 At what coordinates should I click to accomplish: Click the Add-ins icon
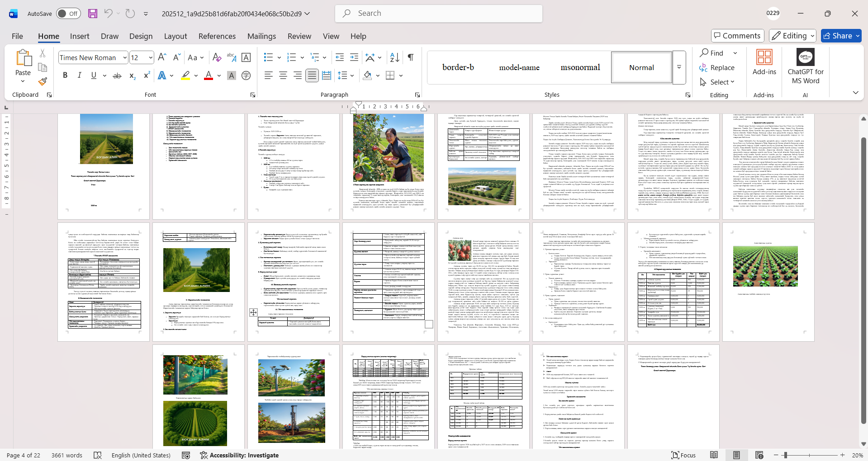764,62
